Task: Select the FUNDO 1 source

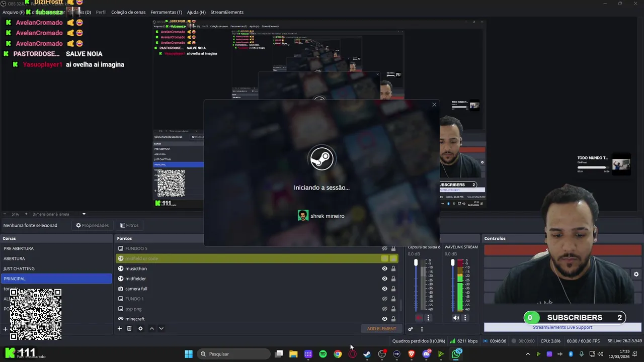Action: (134, 299)
